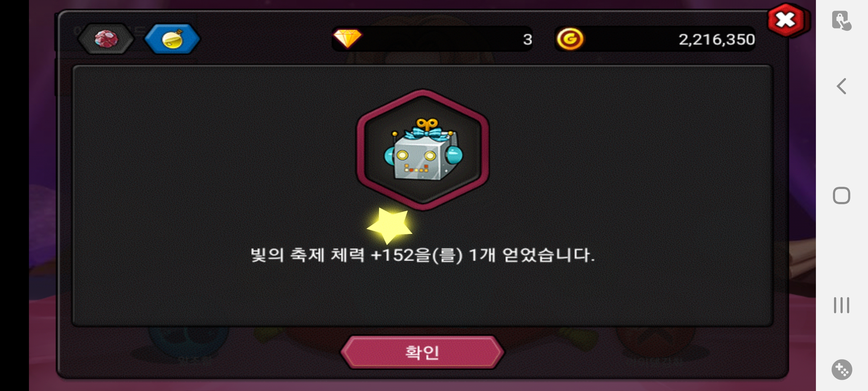868x391 pixels.
Task: Close the reward popup with red X
Action: tap(786, 21)
